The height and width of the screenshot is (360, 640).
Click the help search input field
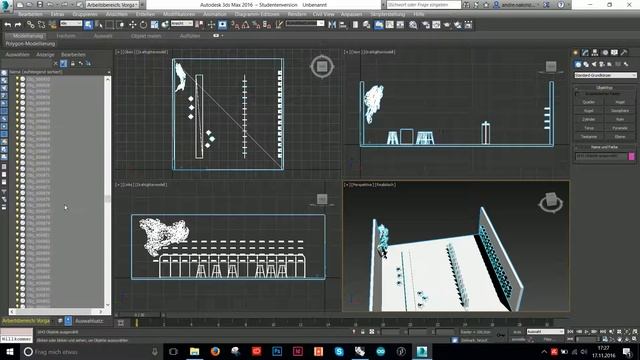(x=424, y=5)
